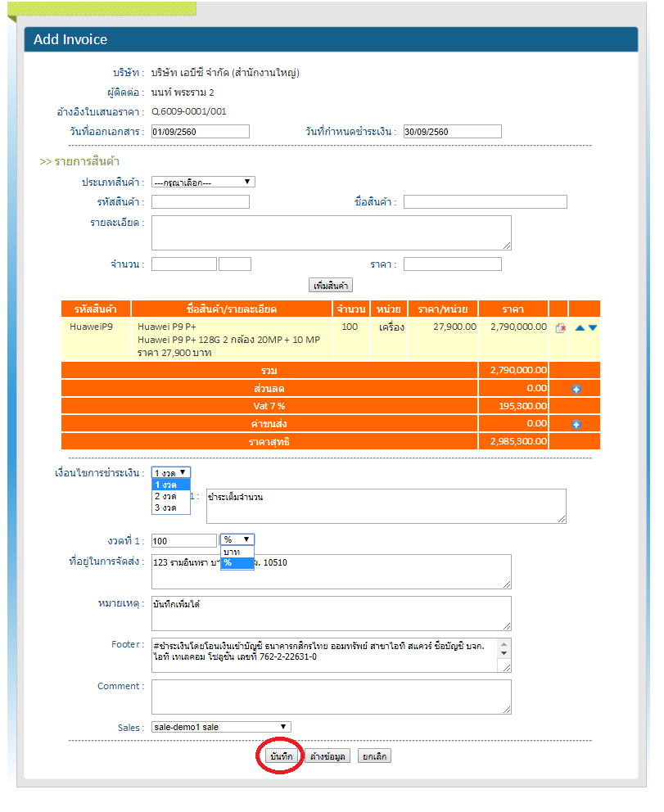Image resolution: width=664 pixels, height=812 pixels.
Task: Focus the วันที่กำหนดชำระเงิน due date field
Action: coord(453,132)
